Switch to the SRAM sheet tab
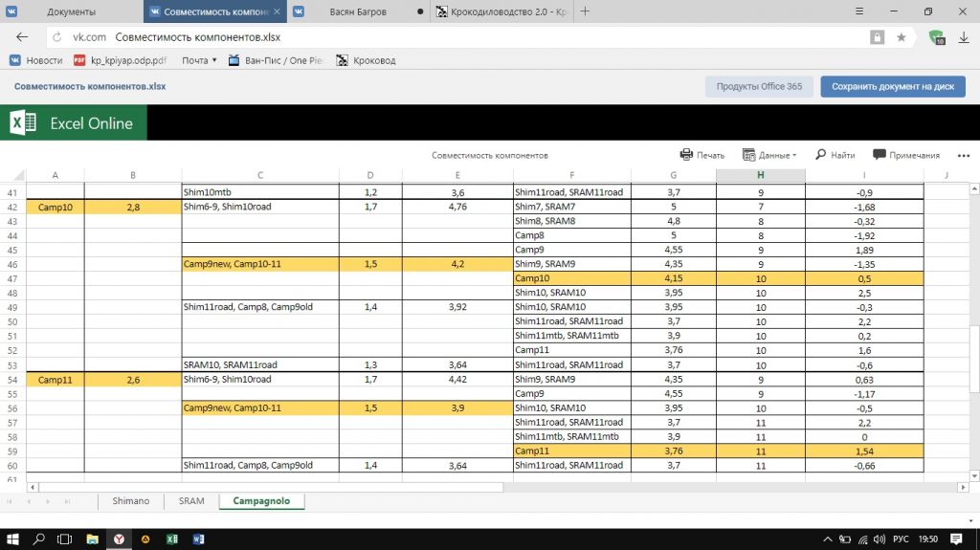The height and width of the screenshot is (550, 980). [x=191, y=500]
